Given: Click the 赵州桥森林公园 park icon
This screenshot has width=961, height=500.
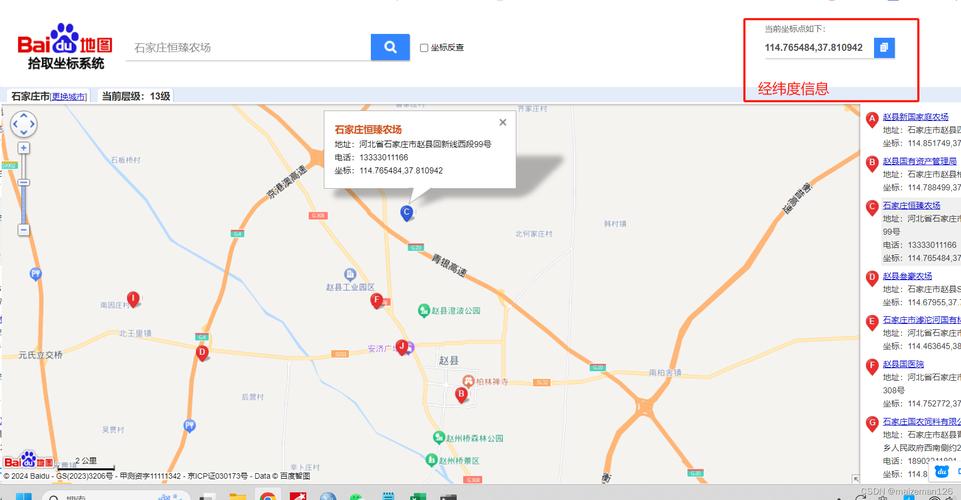Looking at the screenshot, I should pyautogui.click(x=439, y=438).
